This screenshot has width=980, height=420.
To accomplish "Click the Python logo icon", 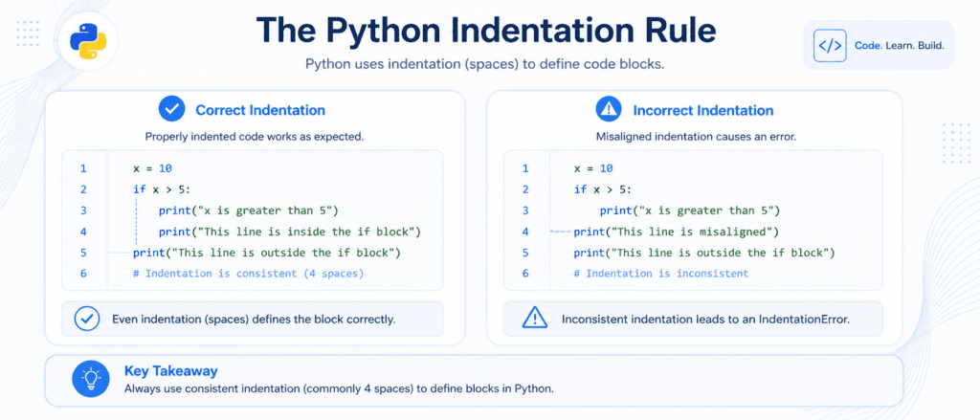I will [x=87, y=43].
